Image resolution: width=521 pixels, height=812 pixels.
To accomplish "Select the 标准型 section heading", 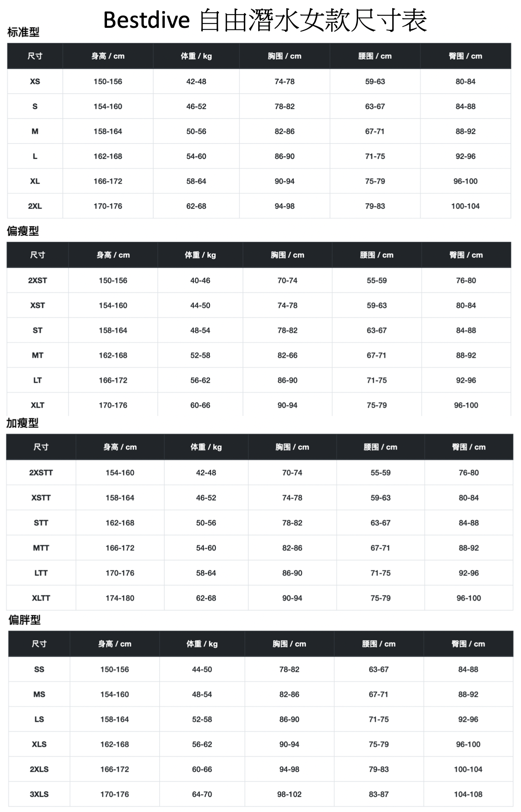I will 23,32.
